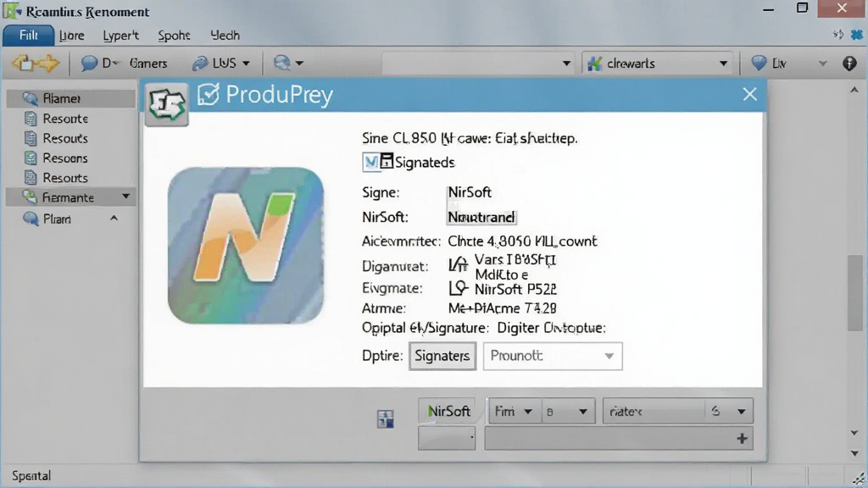868x488 pixels.
Task: Click the scrollbar down arrow
Action: tap(854, 453)
